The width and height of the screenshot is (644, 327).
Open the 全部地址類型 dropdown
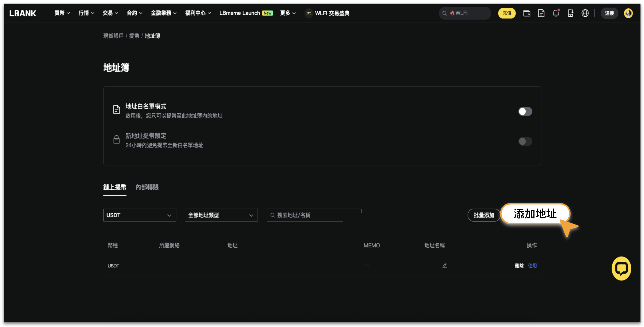[x=221, y=215]
